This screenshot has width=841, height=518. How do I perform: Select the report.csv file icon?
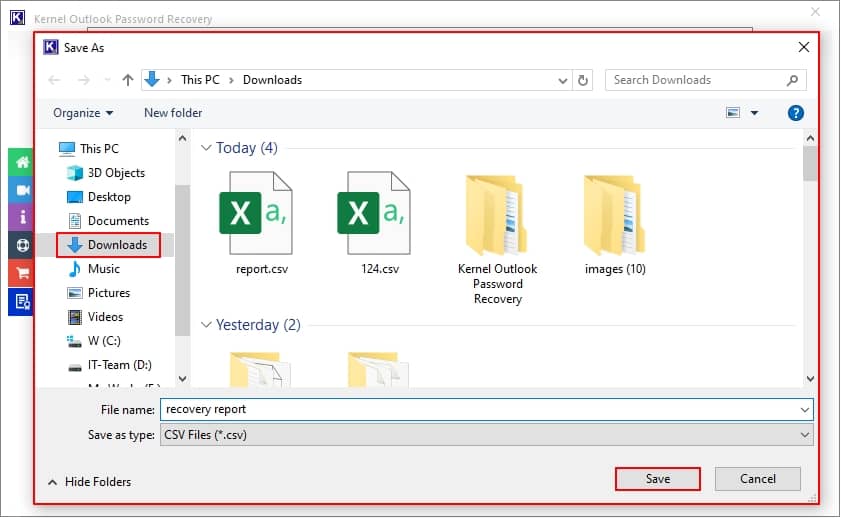point(256,213)
